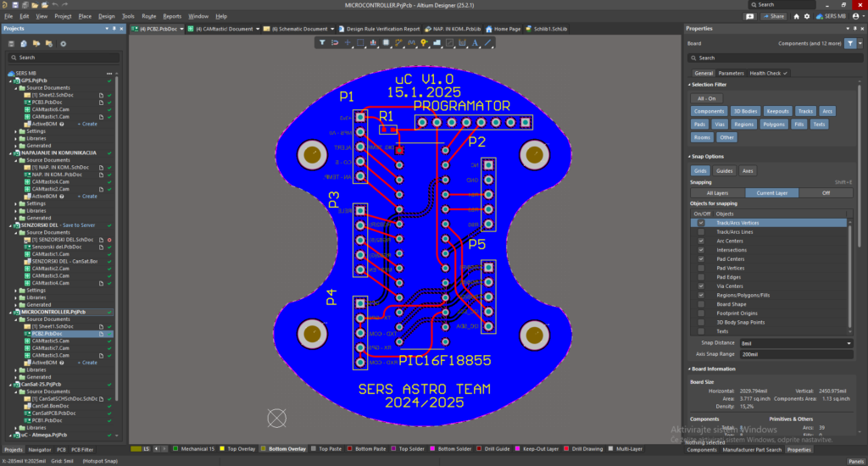Click the Place Via tool icon

pos(423,42)
